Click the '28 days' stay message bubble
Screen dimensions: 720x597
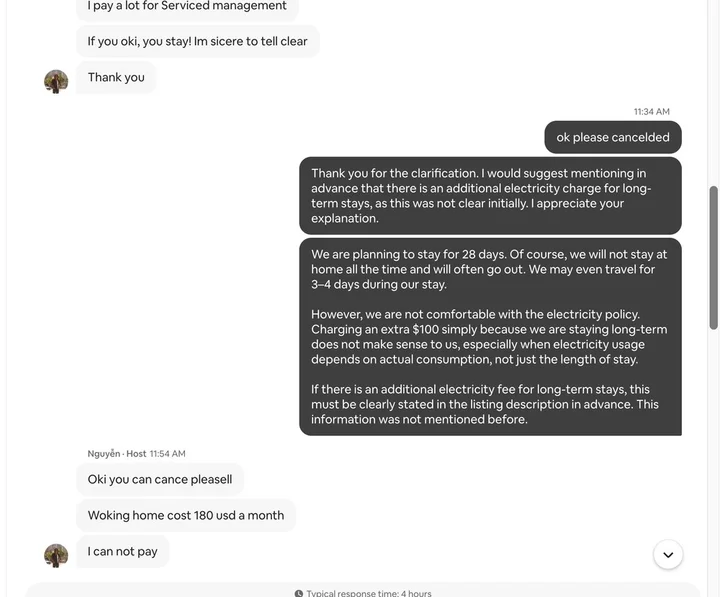point(490,337)
